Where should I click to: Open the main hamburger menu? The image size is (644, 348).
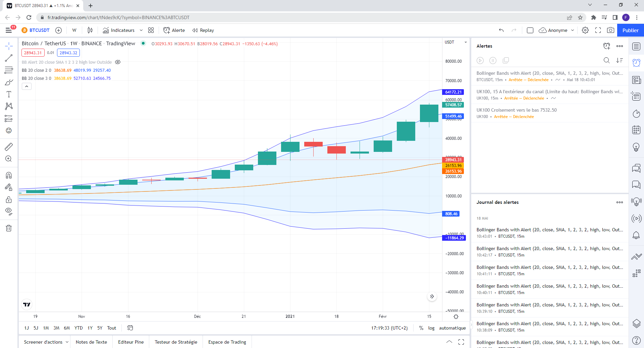click(9, 30)
